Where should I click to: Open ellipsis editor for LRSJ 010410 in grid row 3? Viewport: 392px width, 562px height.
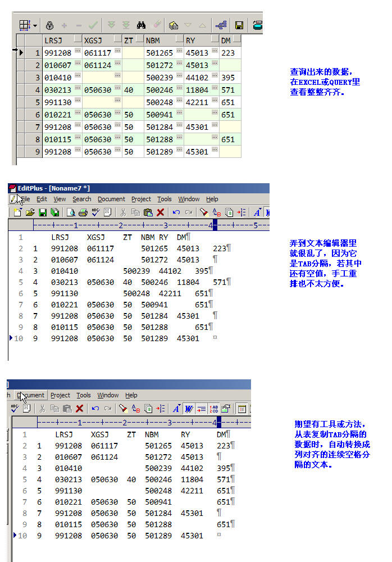coord(78,75)
